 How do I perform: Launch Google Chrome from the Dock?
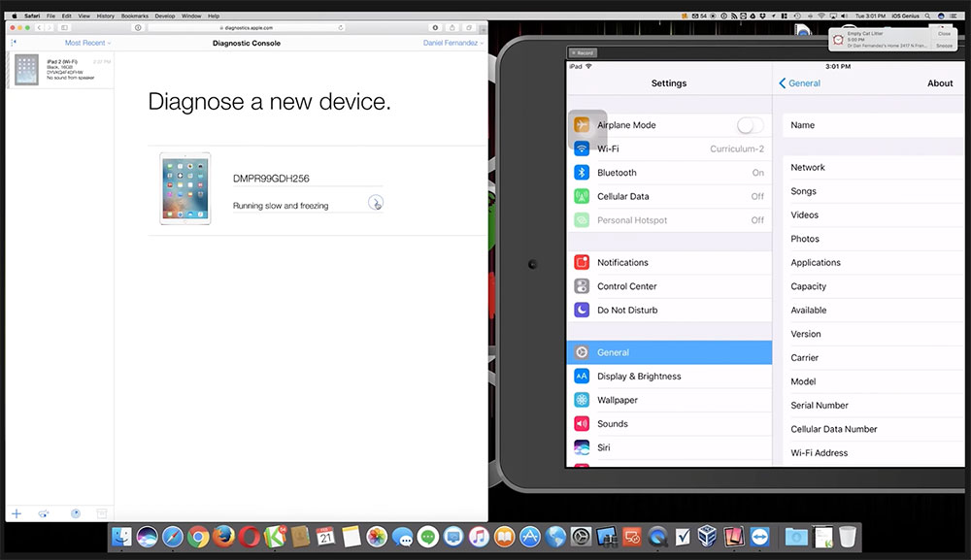click(x=198, y=537)
